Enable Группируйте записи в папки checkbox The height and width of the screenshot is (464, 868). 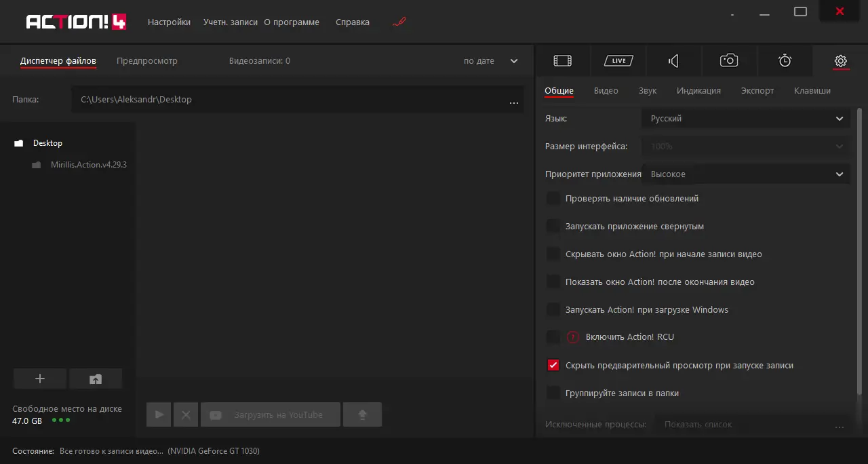pos(553,393)
